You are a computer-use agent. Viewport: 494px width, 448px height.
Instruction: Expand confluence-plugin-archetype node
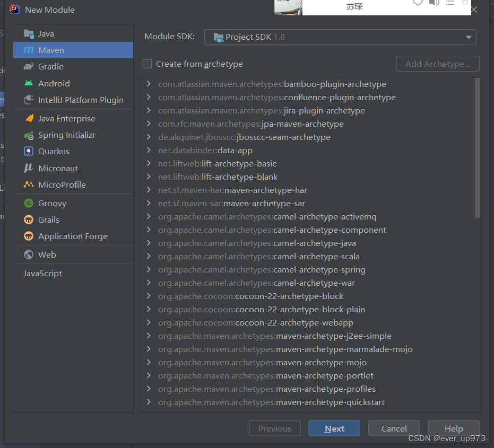(x=149, y=97)
